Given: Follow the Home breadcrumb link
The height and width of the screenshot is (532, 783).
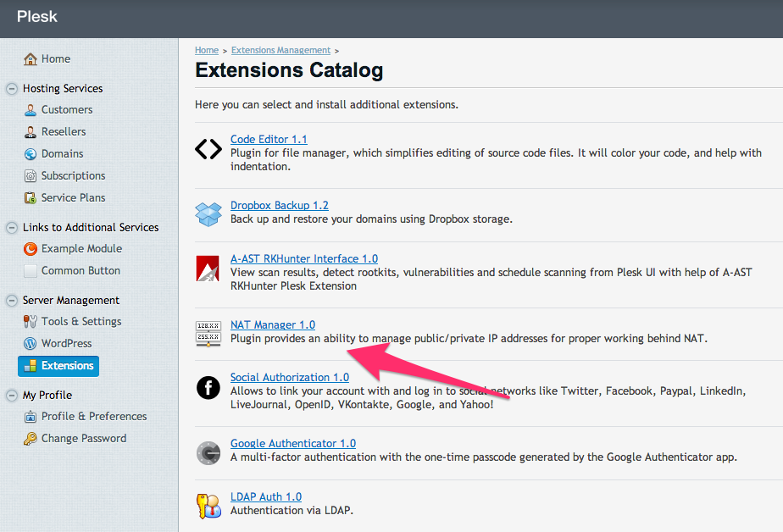Looking at the screenshot, I should pos(207,51).
